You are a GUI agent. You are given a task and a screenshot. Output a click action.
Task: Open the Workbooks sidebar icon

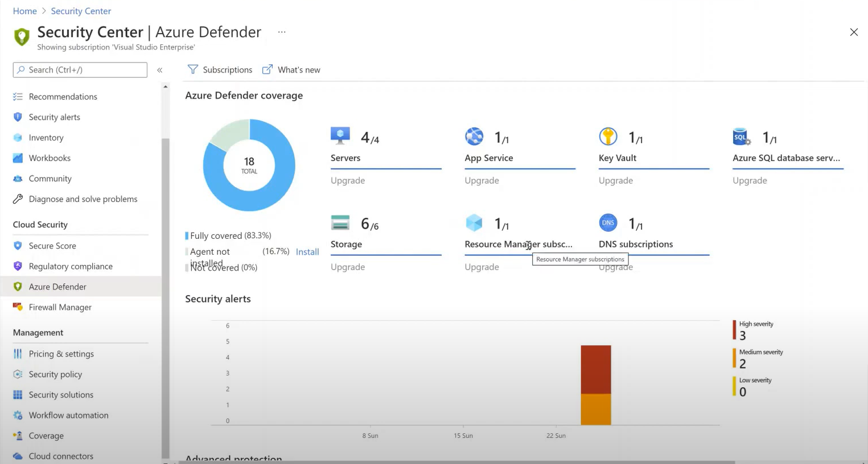pyautogui.click(x=18, y=158)
